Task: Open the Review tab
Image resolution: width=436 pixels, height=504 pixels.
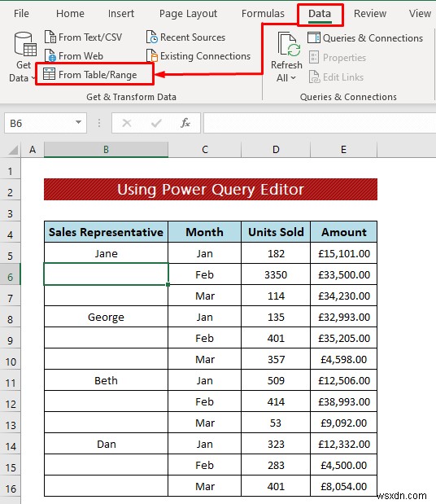Action: 370,14
